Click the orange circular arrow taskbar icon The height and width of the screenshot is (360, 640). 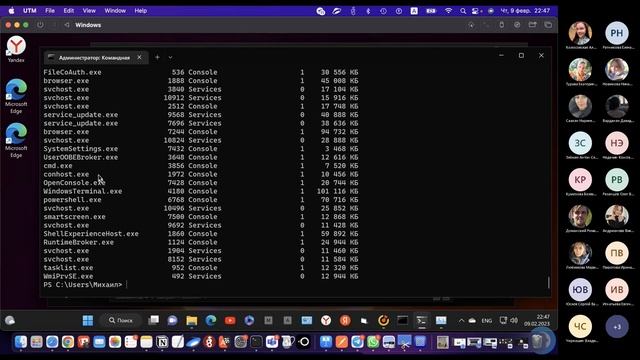(383, 320)
